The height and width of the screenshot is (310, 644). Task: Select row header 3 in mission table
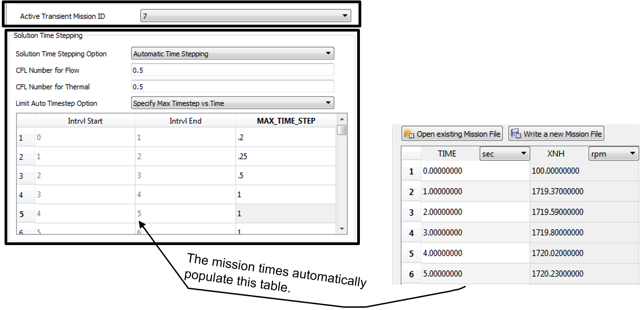[411, 212]
